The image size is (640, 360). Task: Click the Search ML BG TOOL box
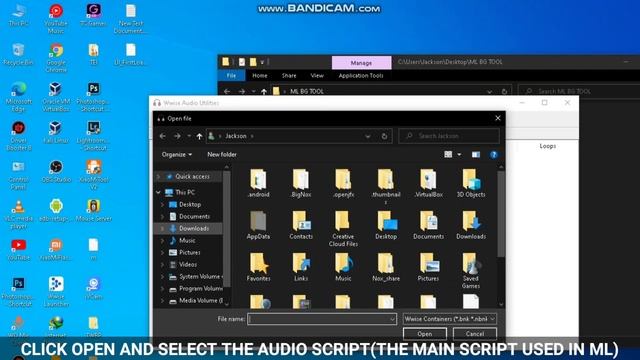580,91
